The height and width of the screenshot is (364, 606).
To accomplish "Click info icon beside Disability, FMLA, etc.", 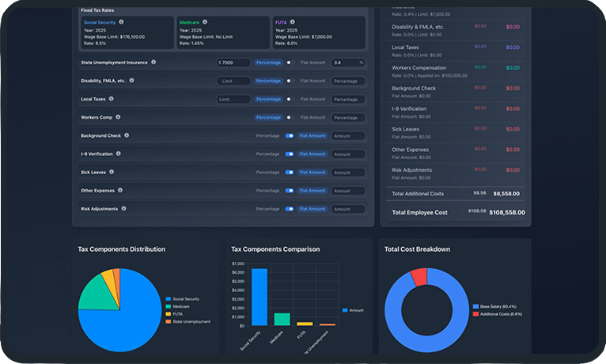I will [x=131, y=81].
